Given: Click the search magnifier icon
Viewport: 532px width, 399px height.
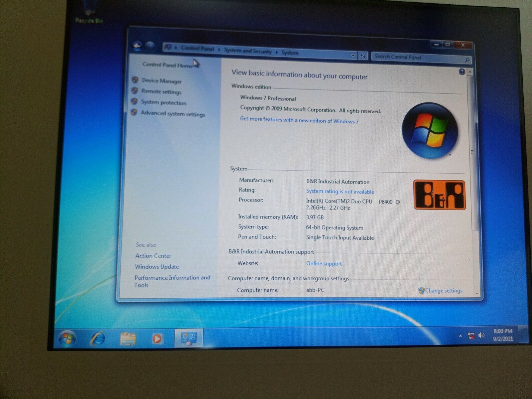Looking at the screenshot, I should (x=467, y=60).
